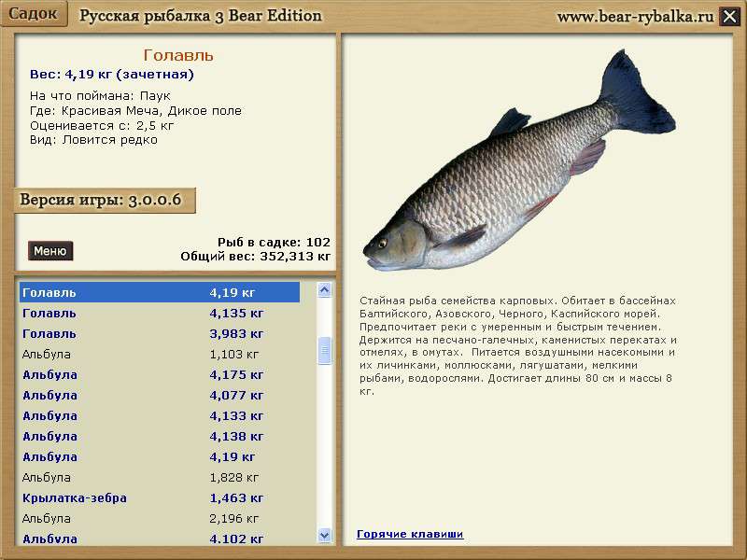
Task: Click the fish list scrollbar thumb
Action: click(325, 350)
